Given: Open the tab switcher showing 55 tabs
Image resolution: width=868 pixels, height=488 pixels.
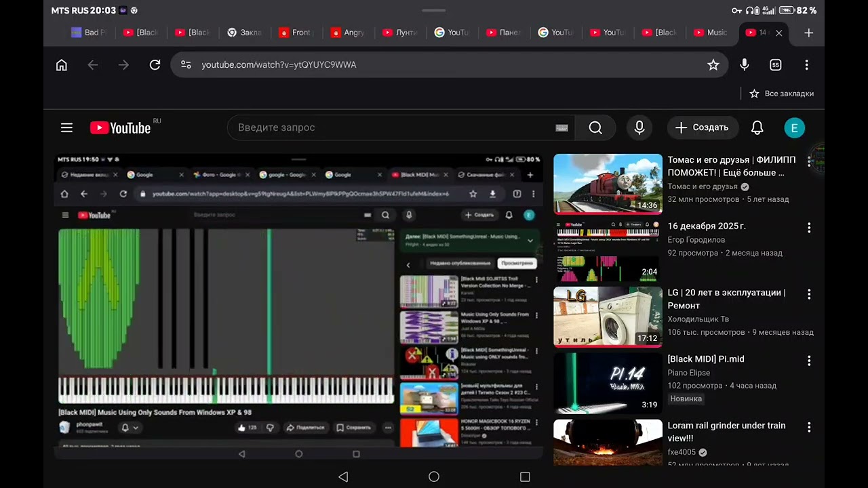Looking at the screenshot, I should click(x=776, y=64).
